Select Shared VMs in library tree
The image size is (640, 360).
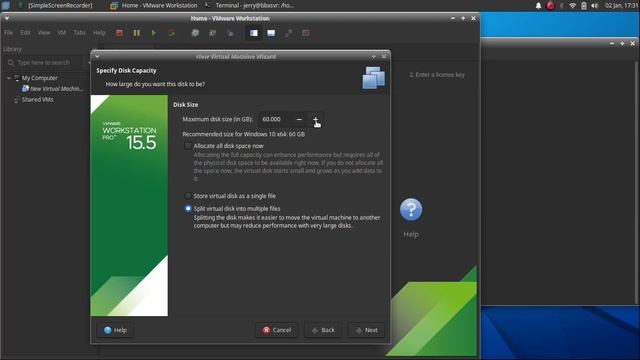38,100
